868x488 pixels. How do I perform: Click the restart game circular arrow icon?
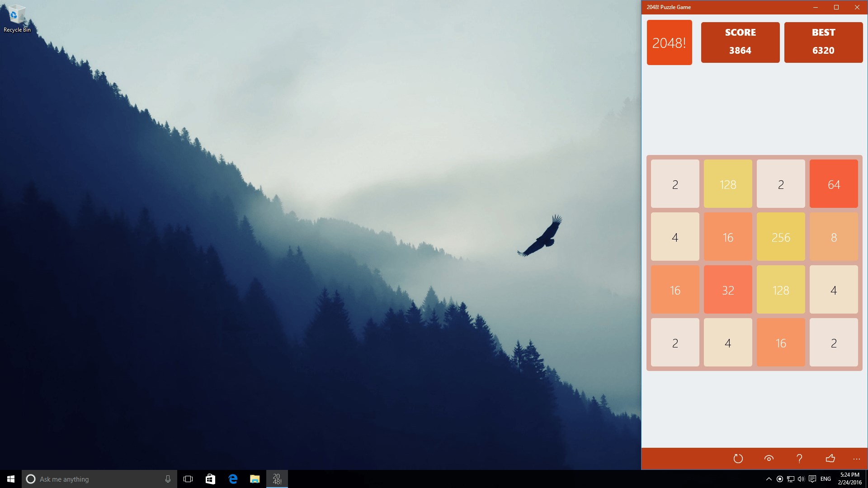coord(738,459)
